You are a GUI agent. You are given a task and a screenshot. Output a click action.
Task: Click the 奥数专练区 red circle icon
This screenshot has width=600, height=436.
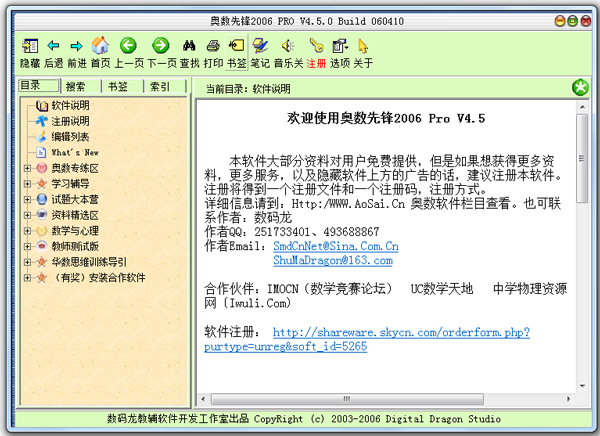[x=42, y=168]
